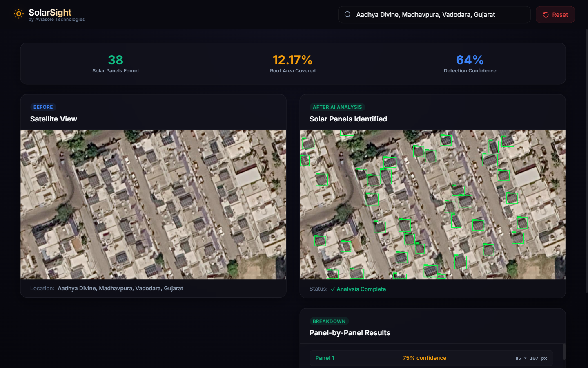
Task: Click the SolarSight sun logo icon
Action: pyautogui.click(x=18, y=14)
